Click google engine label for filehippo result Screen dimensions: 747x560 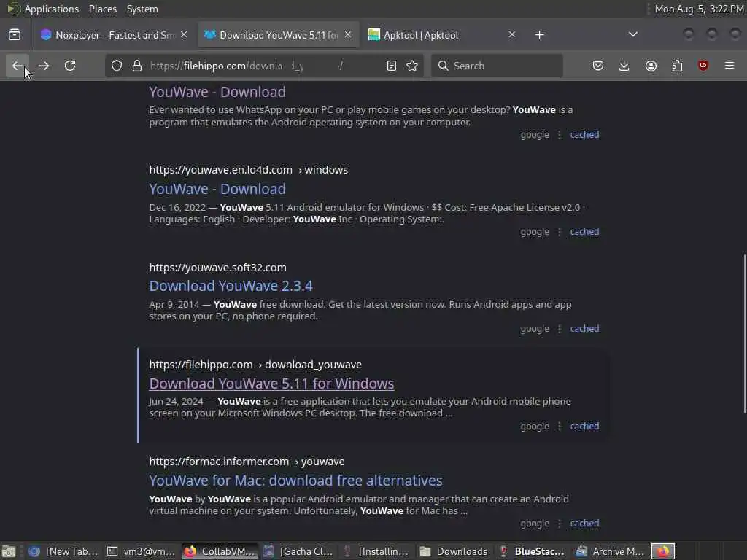pos(535,426)
